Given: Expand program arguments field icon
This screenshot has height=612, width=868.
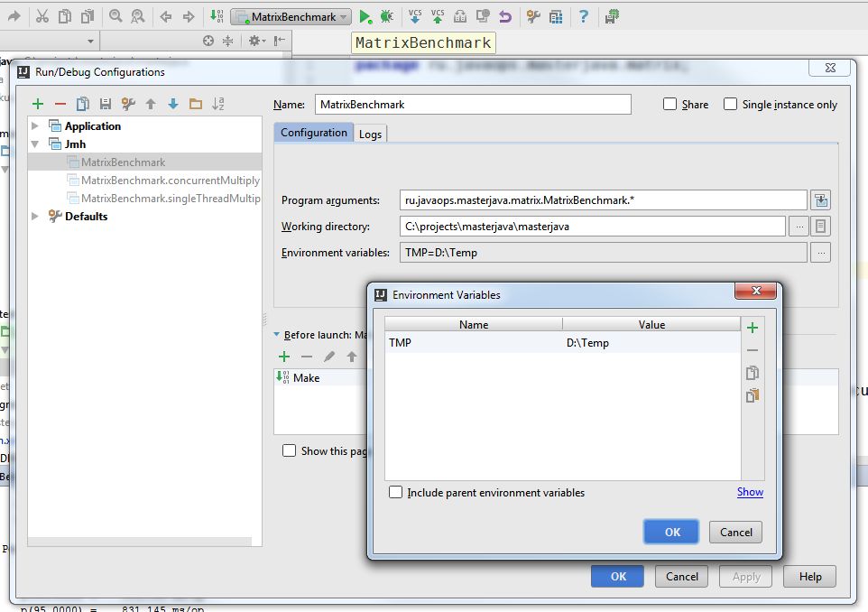Looking at the screenshot, I should 821,200.
